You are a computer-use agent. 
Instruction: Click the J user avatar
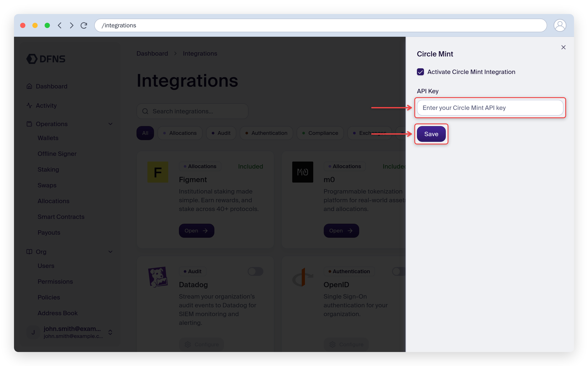tap(33, 332)
